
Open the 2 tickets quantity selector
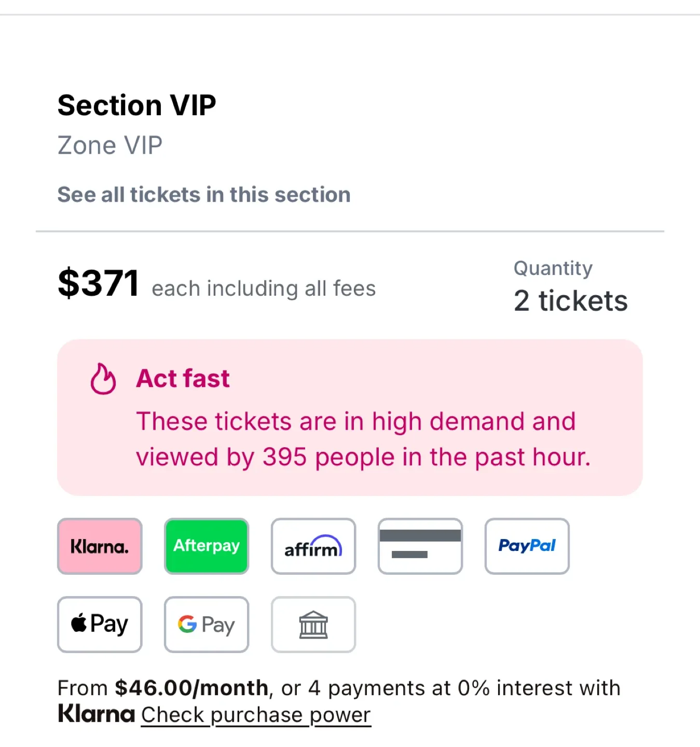click(571, 301)
